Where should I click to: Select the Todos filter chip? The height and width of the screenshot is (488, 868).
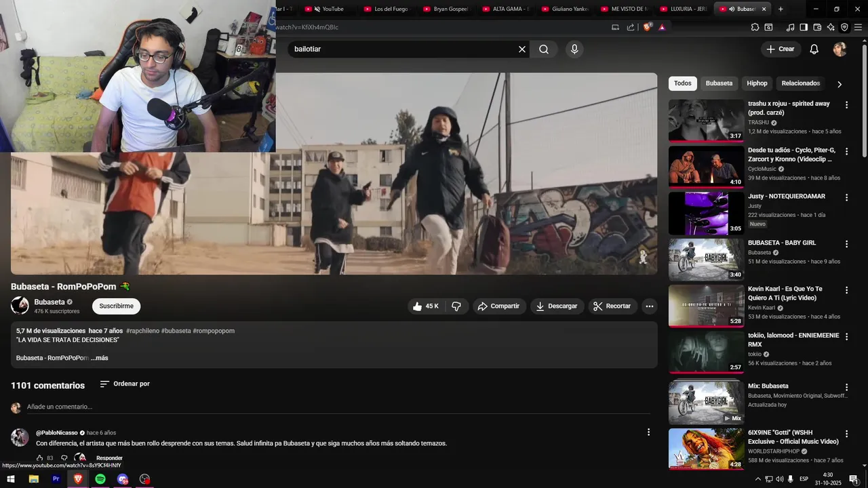pos(683,83)
